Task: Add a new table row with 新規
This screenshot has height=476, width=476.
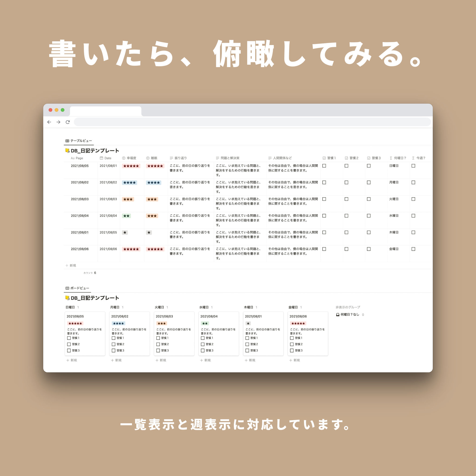Action: pos(71,265)
